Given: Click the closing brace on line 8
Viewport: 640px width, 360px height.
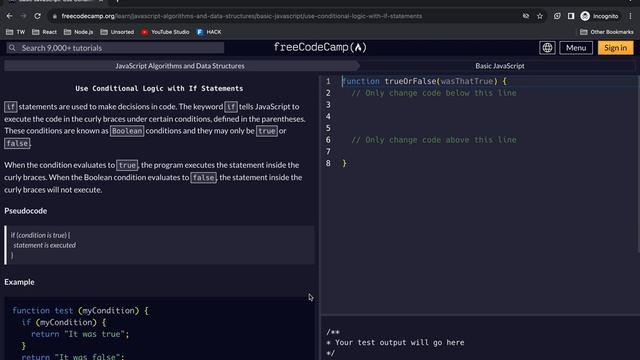Looking at the screenshot, I should click(x=344, y=163).
